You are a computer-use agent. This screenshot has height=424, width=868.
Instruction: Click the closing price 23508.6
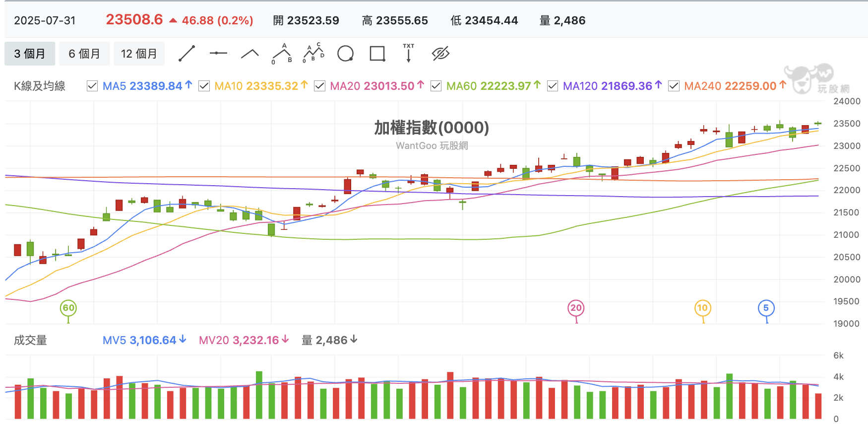pos(134,20)
